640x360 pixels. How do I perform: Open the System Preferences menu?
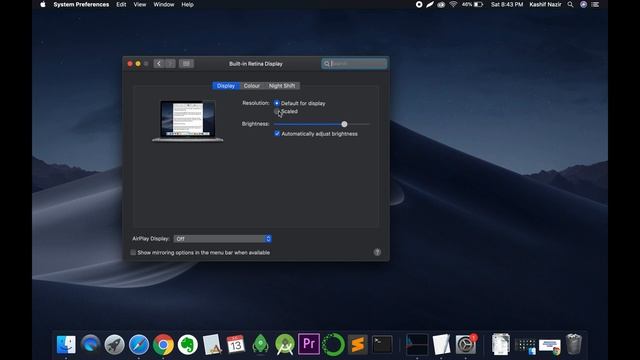click(x=81, y=4)
